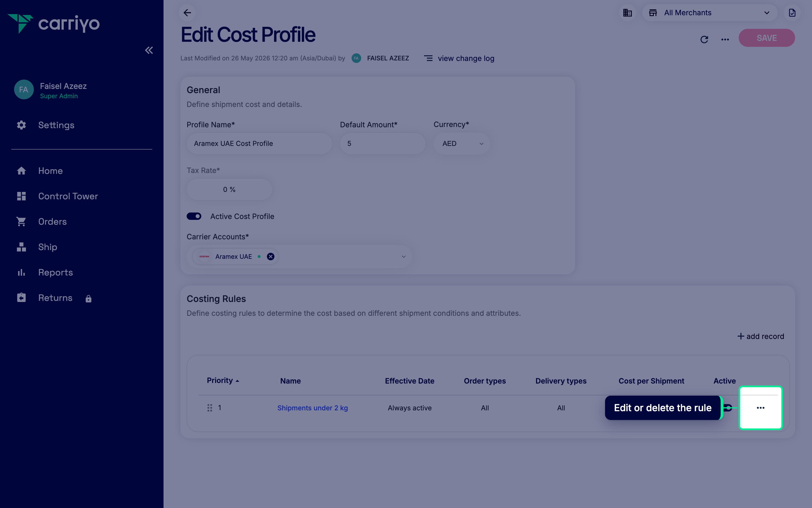
Task: Open the Ship section
Action: click(48, 247)
